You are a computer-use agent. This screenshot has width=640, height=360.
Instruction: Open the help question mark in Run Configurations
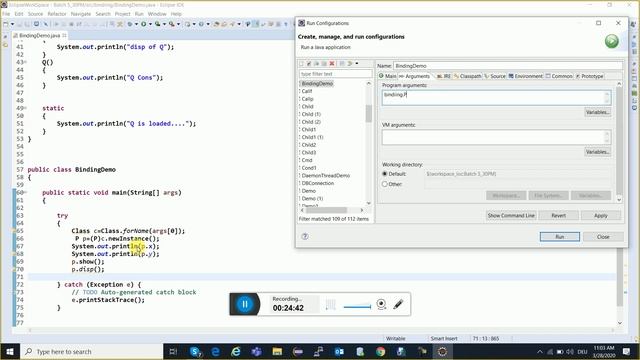click(x=305, y=236)
